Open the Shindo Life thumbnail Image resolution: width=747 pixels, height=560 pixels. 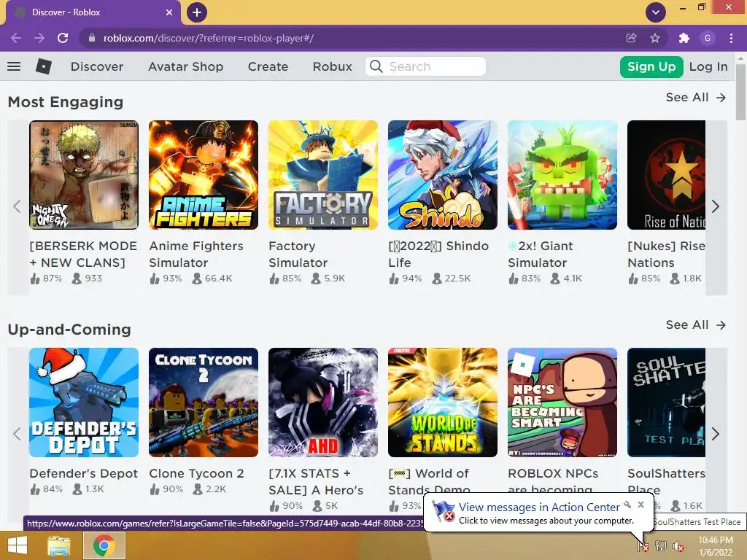coord(443,175)
